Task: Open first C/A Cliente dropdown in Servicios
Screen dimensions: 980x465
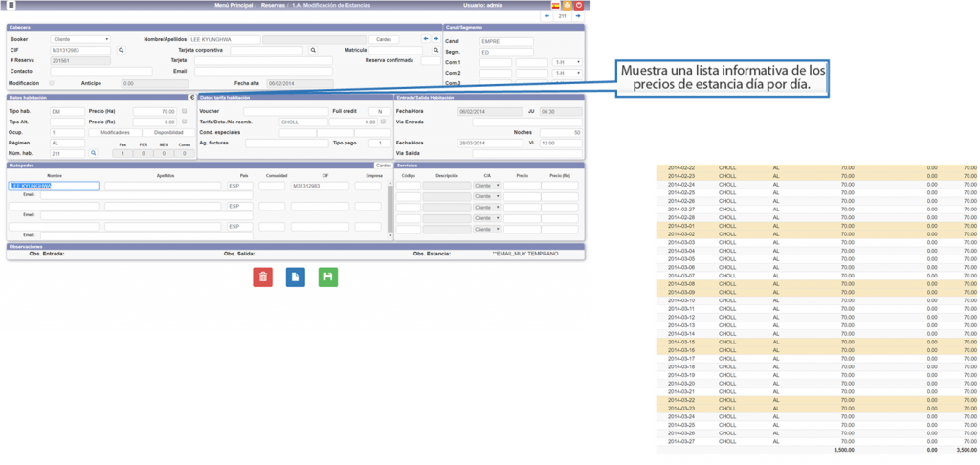Action: pos(488,186)
